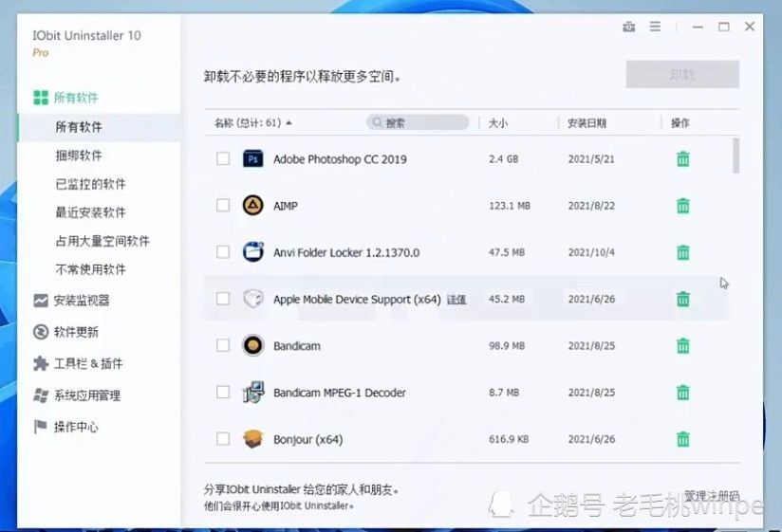
Task: Click the uninstall trash icon for AIMP
Action: click(x=682, y=206)
